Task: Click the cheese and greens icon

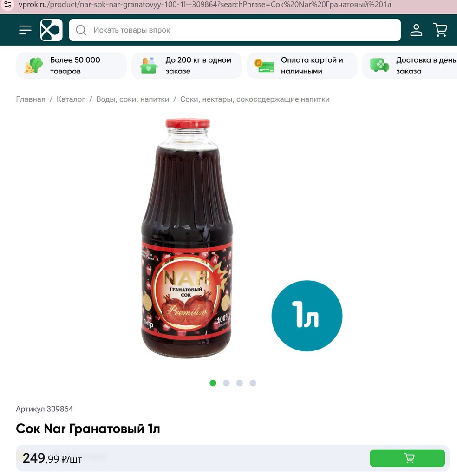Action: [33, 66]
